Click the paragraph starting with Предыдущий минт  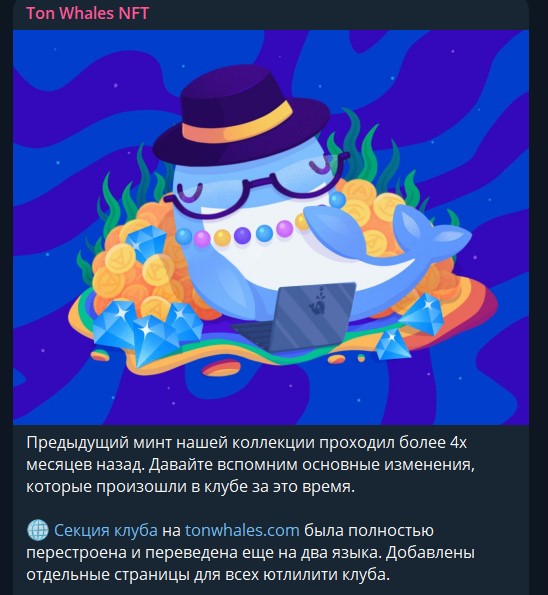click(x=250, y=464)
